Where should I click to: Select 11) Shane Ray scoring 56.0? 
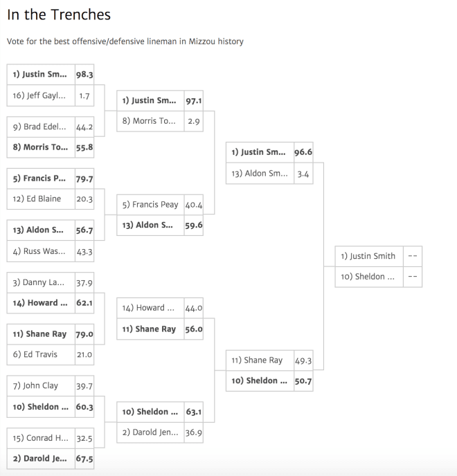click(x=160, y=329)
